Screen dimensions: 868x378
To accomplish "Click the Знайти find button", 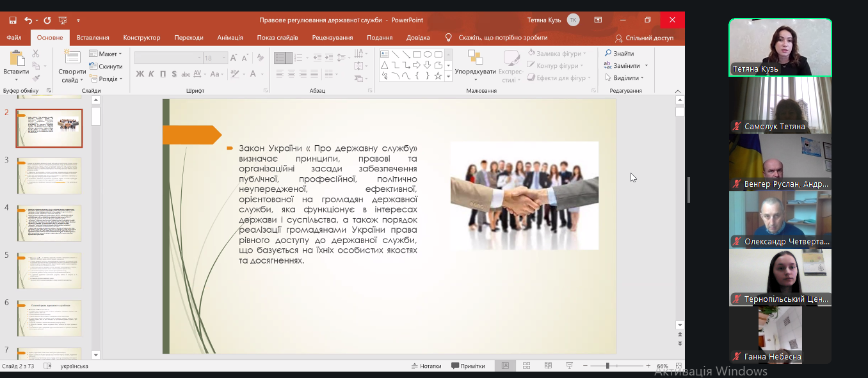I will tap(619, 54).
